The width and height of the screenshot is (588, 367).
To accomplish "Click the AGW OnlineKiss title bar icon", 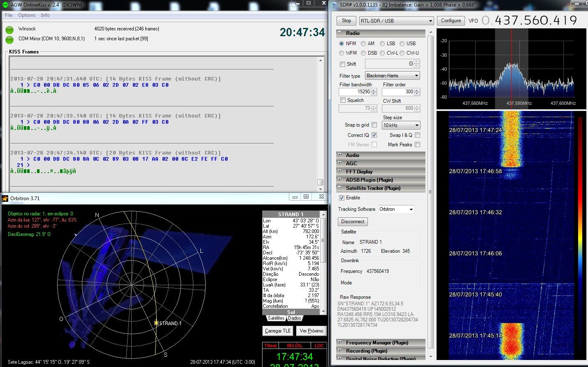I will tap(5, 5).
